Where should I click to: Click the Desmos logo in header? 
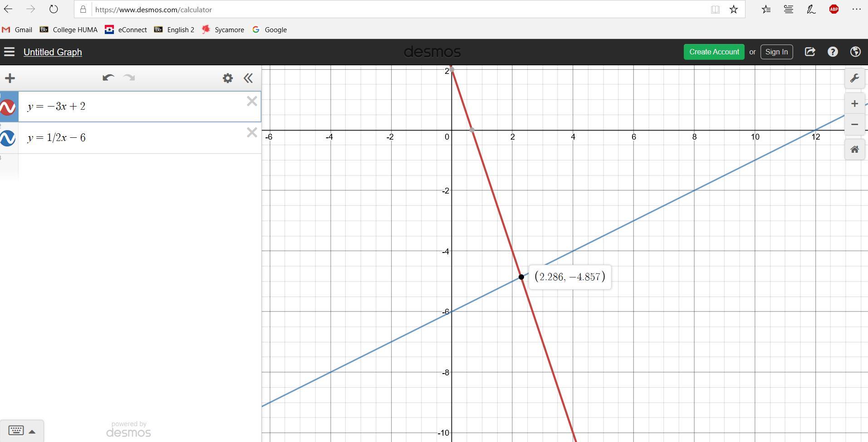tap(432, 52)
